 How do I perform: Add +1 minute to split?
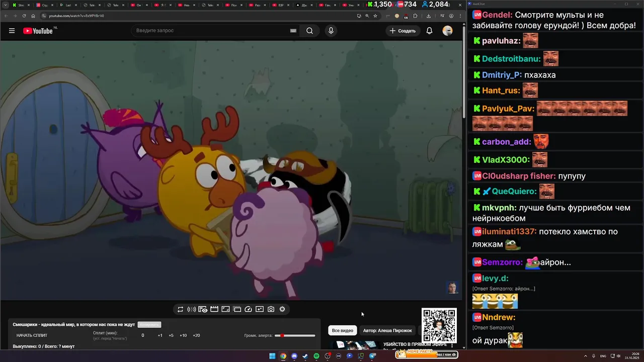(x=160, y=335)
